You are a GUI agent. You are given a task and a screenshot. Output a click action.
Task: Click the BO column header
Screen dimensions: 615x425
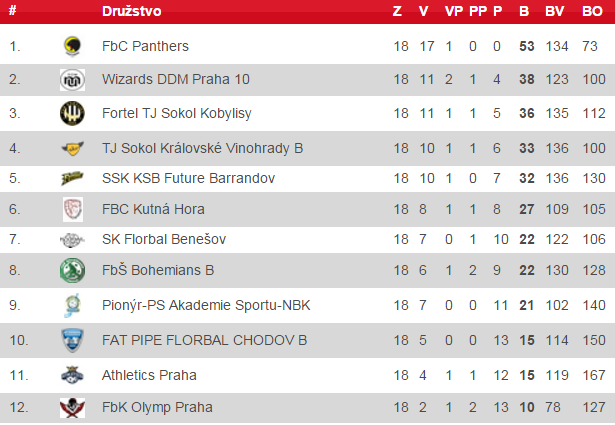tap(591, 12)
